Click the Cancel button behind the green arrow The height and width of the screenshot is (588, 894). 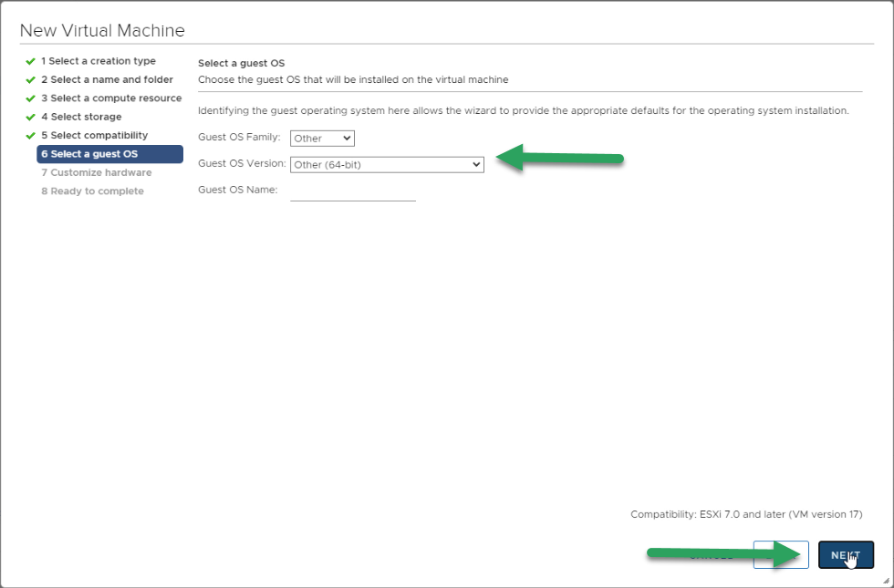(711, 555)
